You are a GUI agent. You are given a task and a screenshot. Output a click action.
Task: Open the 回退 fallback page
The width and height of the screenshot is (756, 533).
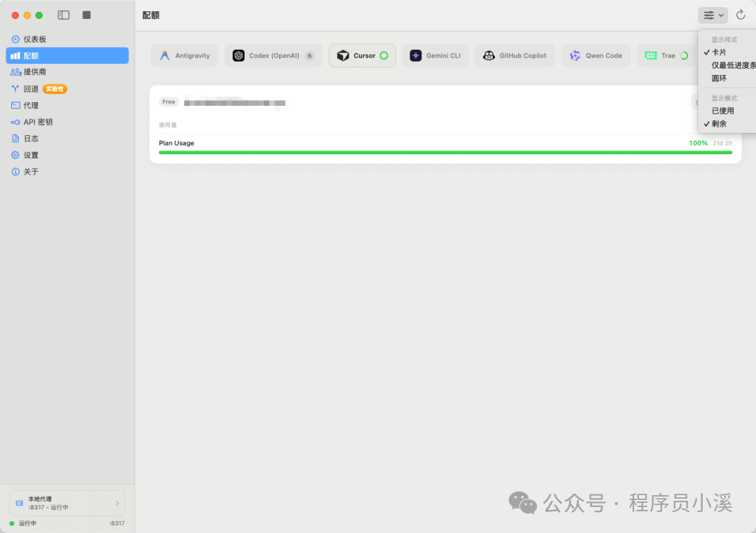click(x=67, y=89)
